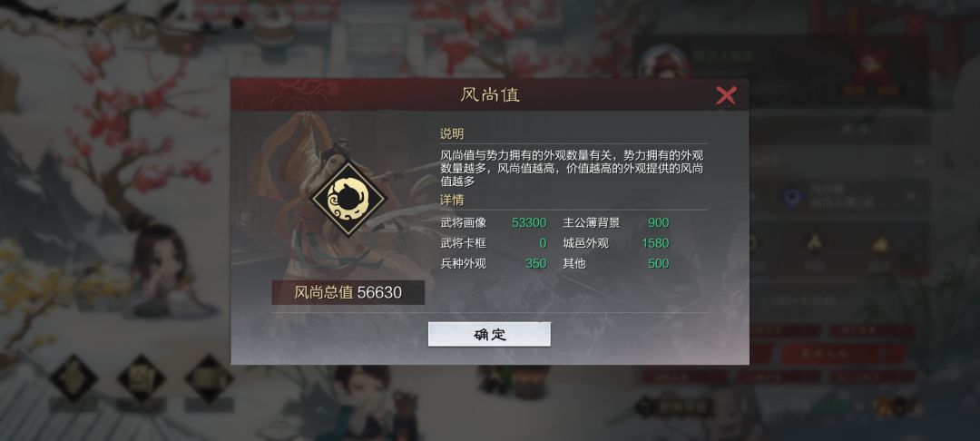The height and width of the screenshot is (441, 980).
Task: Click the large blurred red button on right panel
Action: pyautogui.click(x=844, y=354)
